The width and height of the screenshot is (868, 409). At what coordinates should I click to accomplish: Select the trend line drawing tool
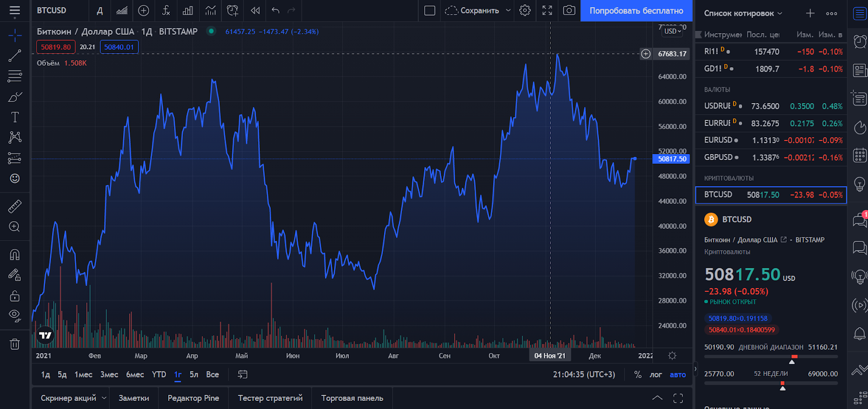pyautogui.click(x=15, y=55)
